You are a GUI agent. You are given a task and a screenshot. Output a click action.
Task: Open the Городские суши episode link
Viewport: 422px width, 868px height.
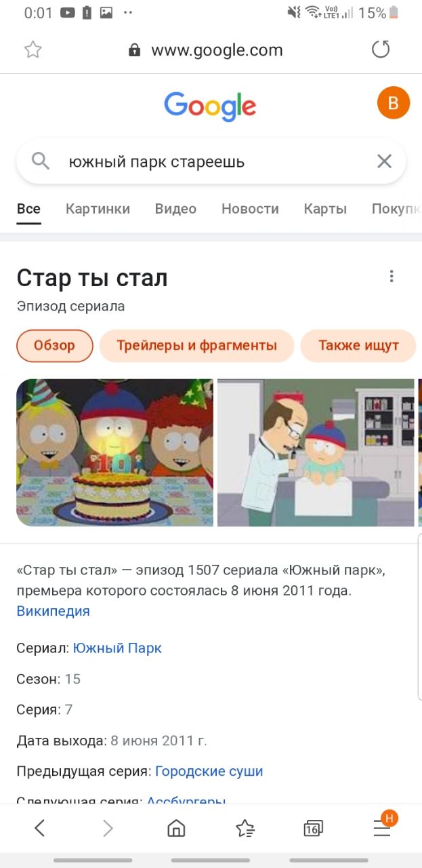tap(209, 771)
